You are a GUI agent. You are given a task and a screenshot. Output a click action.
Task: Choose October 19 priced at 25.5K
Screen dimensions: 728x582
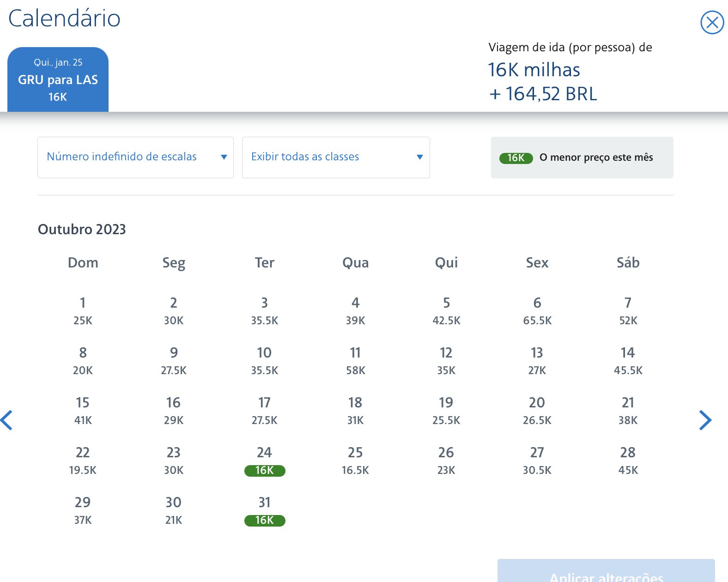[446, 411]
